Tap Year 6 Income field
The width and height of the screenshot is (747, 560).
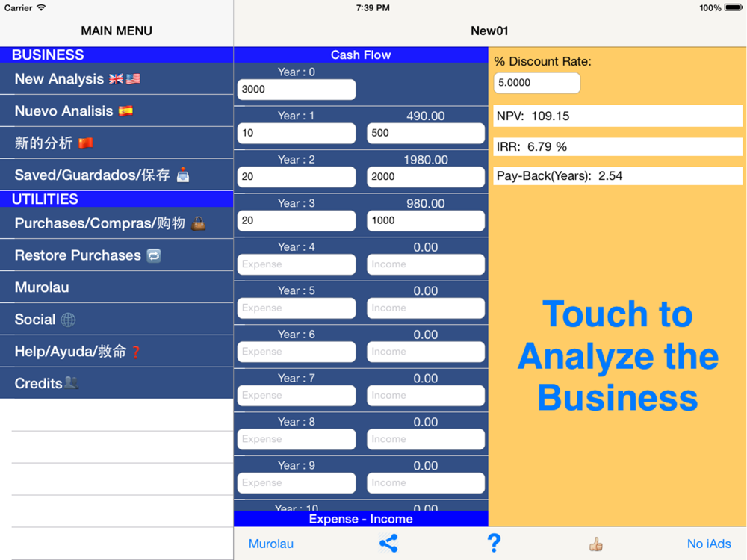[x=426, y=352]
